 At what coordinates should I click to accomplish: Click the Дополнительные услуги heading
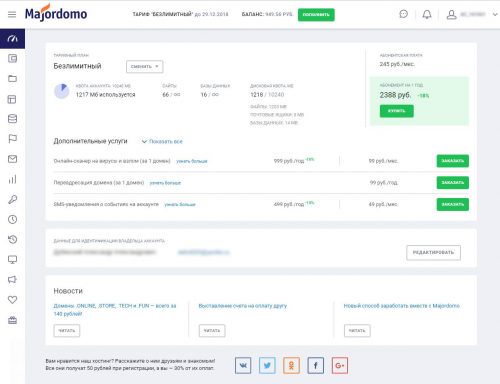(x=90, y=141)
